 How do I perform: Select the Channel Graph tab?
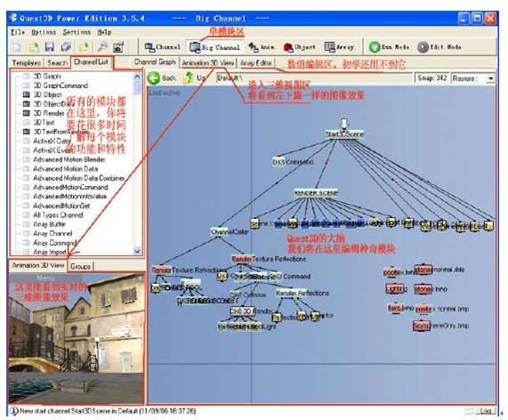pos(155,62)
